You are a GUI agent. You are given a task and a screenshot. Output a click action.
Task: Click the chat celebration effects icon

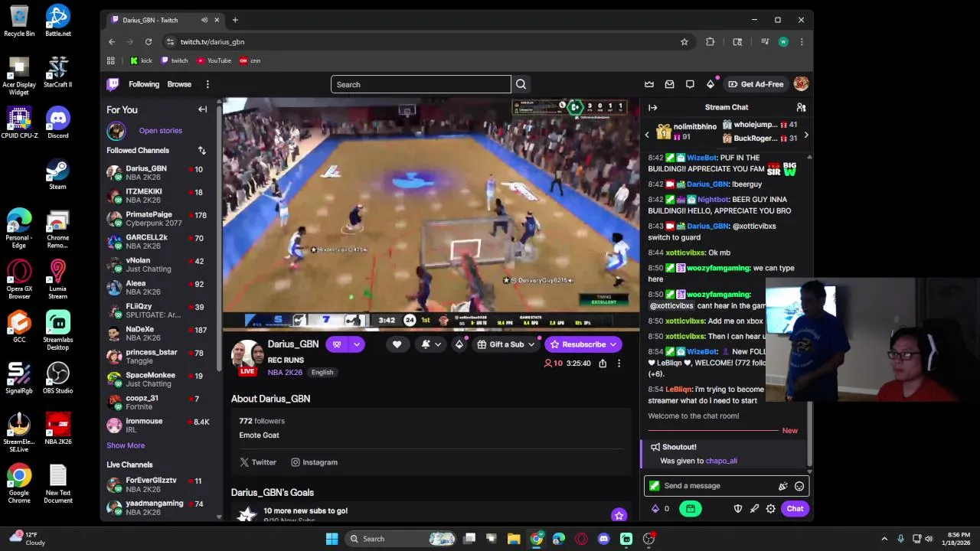[x=782, y=486]
